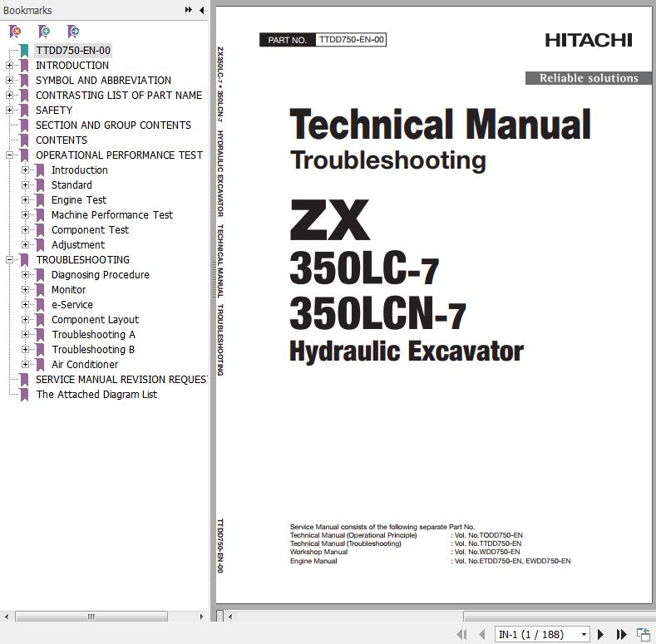
Task: Open SYMBOL AND ABBREVIATION bookmark
Action: tap(103, 81)
